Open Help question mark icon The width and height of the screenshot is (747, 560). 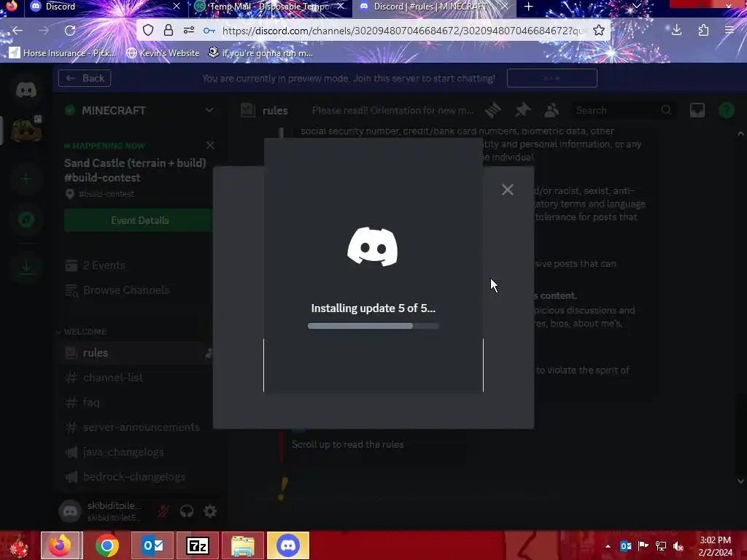click(x=726, y=110)
